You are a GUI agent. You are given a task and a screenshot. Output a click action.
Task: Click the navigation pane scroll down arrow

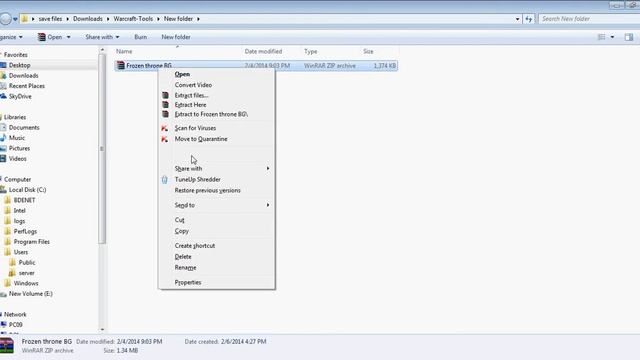coord(102,329)
